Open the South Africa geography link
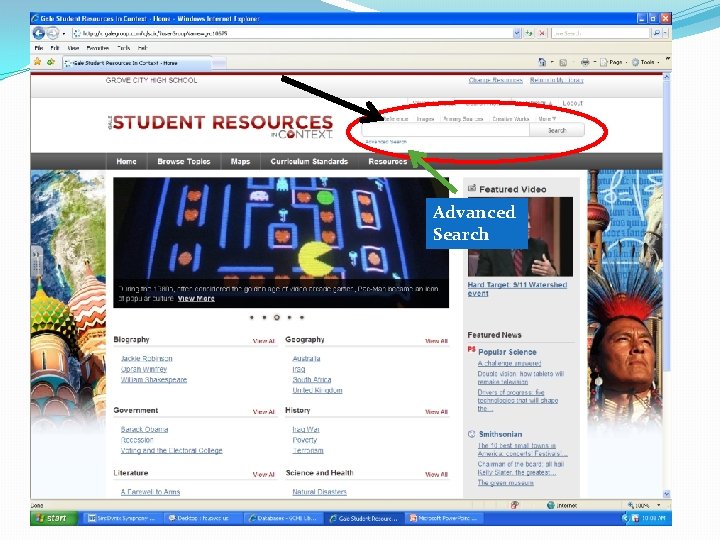The width and height of the screenshot is (720, 540). (312, 380)
